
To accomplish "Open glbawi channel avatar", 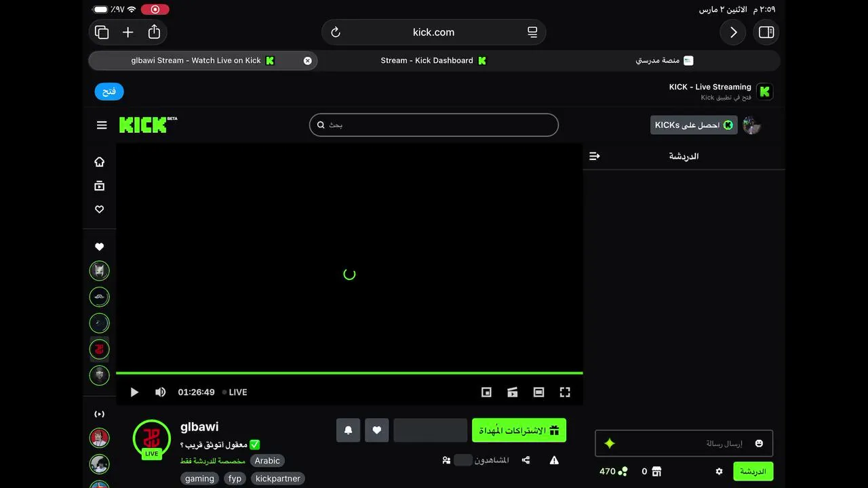I will (x=152, y=439).
